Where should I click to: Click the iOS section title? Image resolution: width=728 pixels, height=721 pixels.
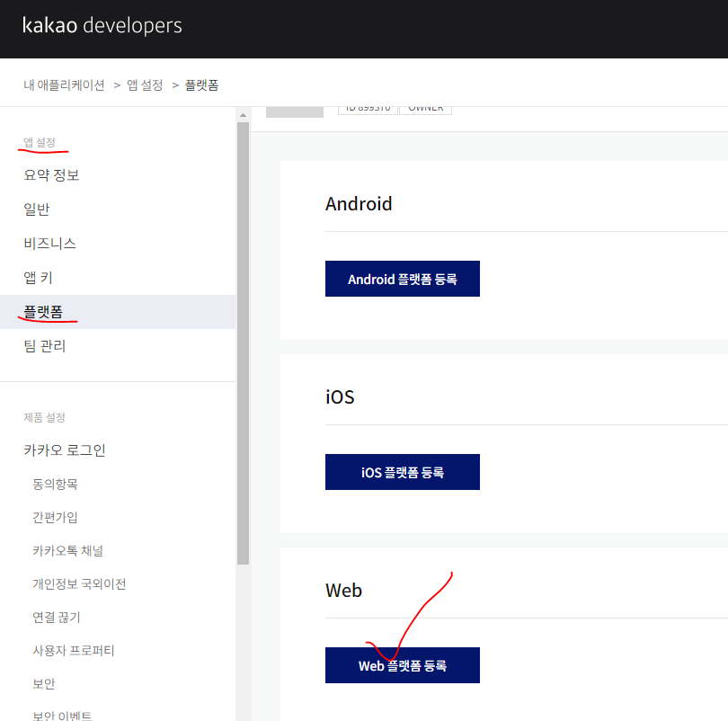point(340,397)
